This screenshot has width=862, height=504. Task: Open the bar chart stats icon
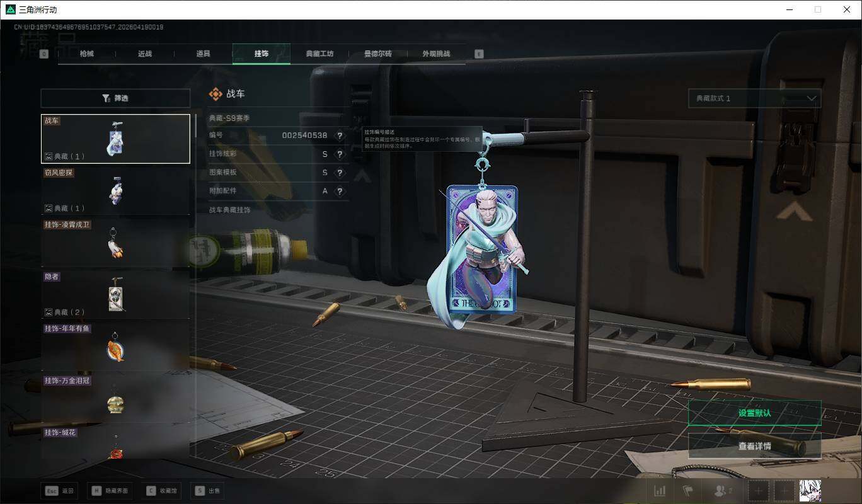(x=660, y=491)
